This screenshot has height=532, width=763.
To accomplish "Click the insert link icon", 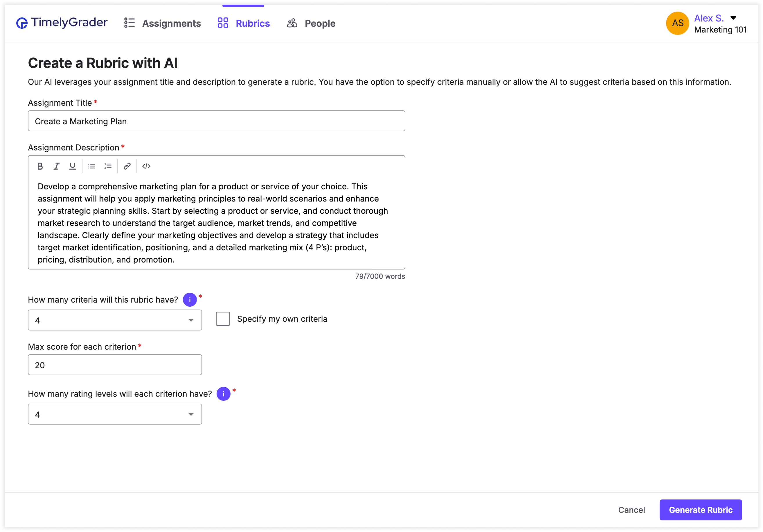I will tap(127, 166).
